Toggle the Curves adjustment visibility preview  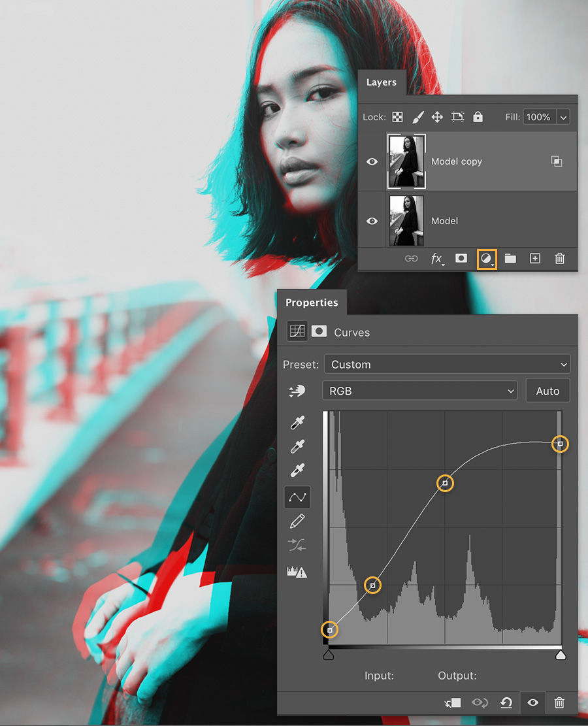532,702
